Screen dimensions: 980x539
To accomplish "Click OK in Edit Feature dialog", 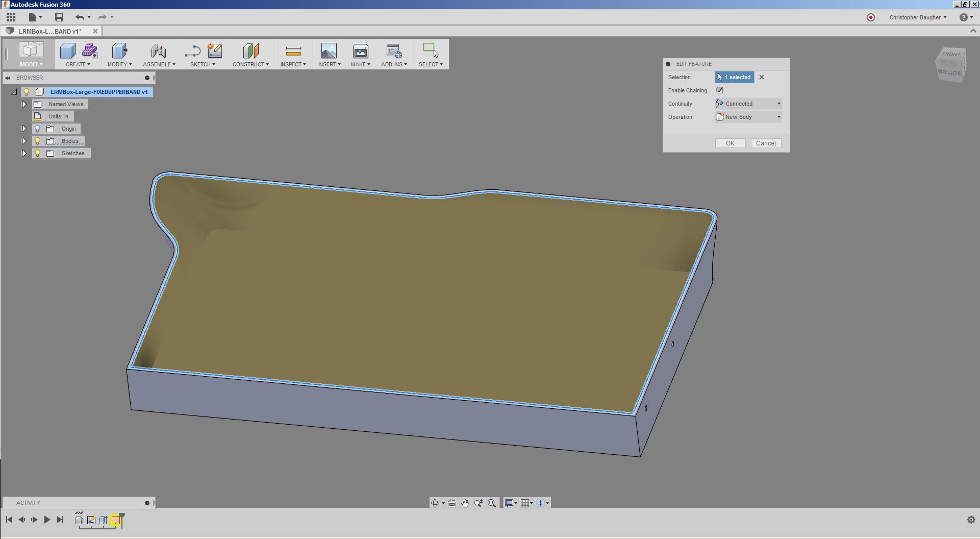I will pos(730,143).
